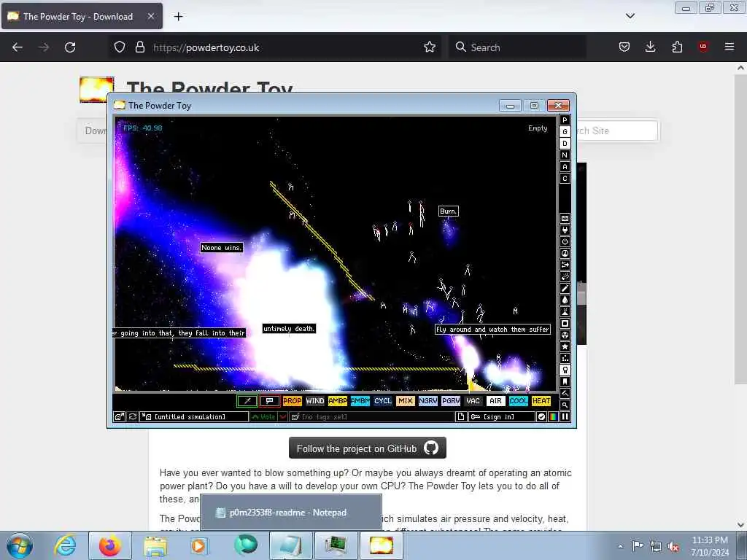Open the Force arrows menu icon
Viewport: 747px width, 560px height.
pos(565,265)
